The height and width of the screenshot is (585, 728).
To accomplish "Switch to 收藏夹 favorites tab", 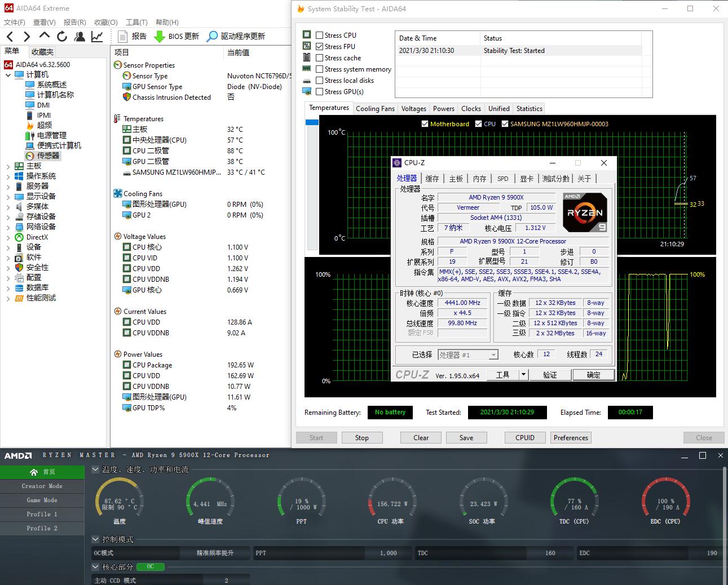I will coord(42,52).
